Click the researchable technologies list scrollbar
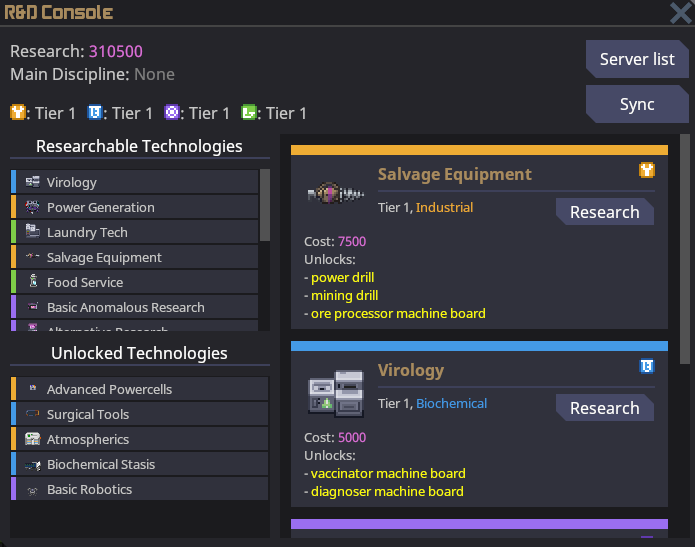Viewport: 695px width, 547px height. [x=265, y=205]
